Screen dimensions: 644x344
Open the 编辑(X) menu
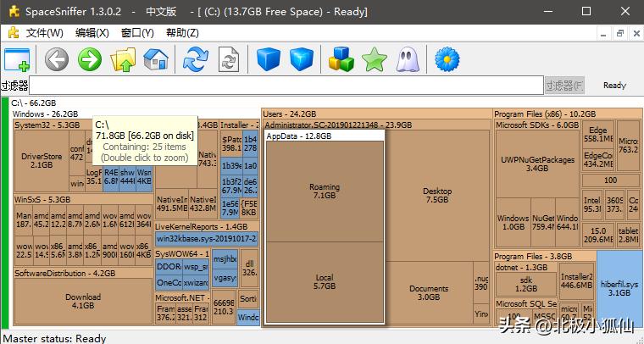92,33
